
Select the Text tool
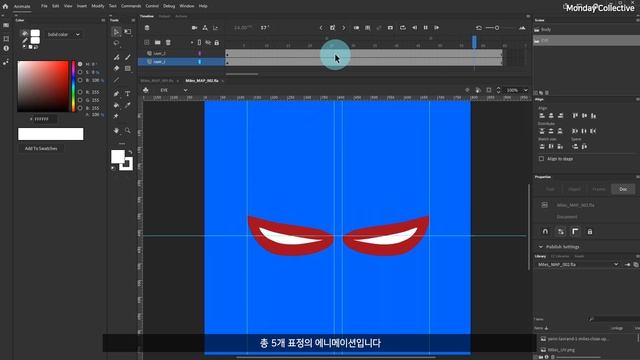click(128, 94)
